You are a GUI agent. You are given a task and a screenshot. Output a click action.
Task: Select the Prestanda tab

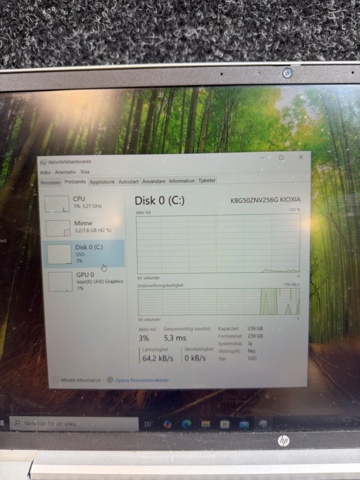coord(75,182)
